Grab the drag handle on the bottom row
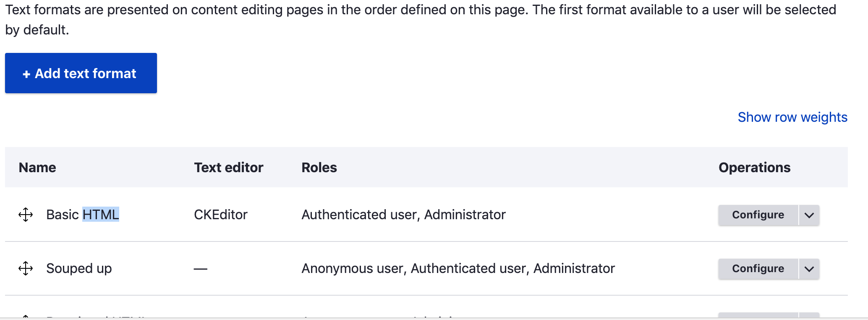 [x=26, y=317]
